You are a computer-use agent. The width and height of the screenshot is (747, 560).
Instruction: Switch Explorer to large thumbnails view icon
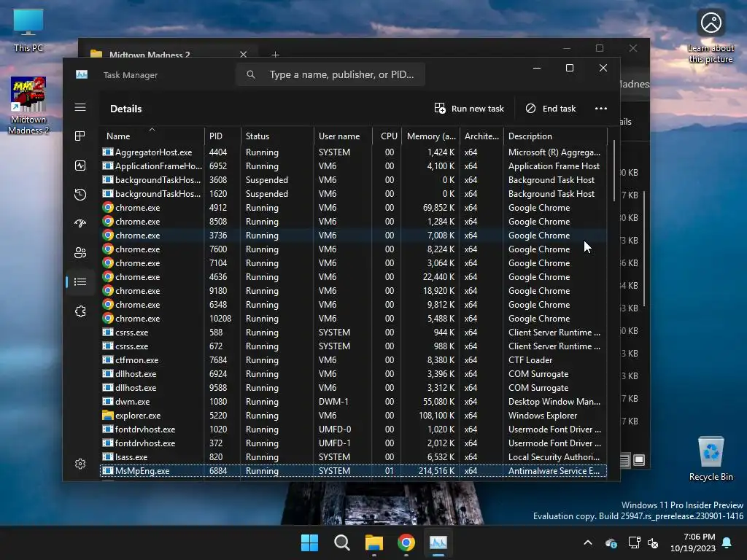pyautogui.click(x=639, y=460)
